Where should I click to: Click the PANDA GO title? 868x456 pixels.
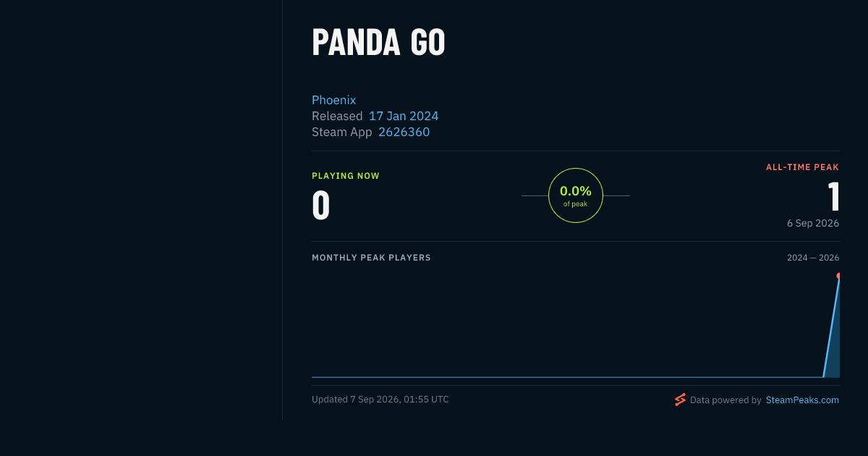pos(378,43)
